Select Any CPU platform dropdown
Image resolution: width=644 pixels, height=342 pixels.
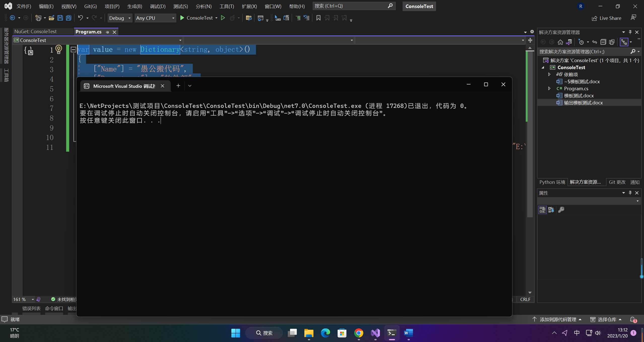tap(155, 18)
